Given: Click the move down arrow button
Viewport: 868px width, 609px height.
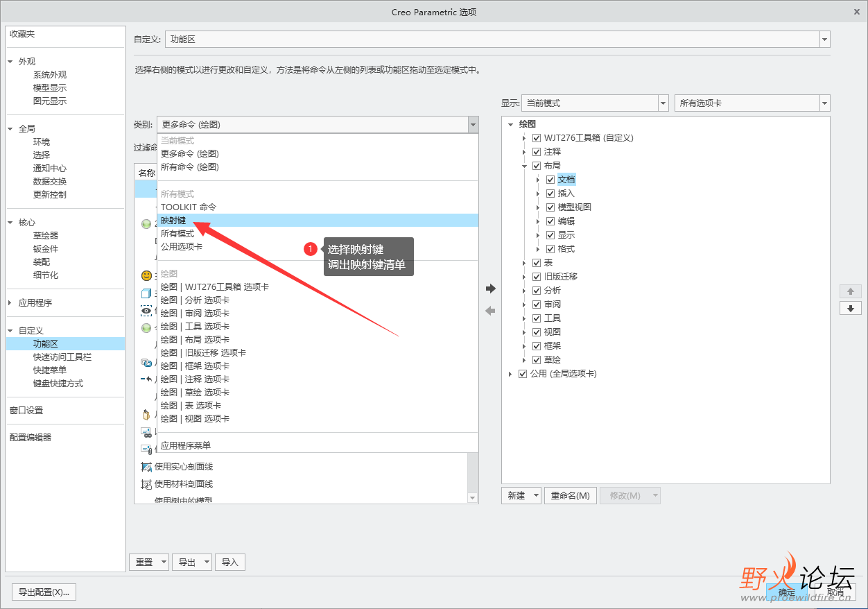Looking at the screenshot, I should (850, 308).
